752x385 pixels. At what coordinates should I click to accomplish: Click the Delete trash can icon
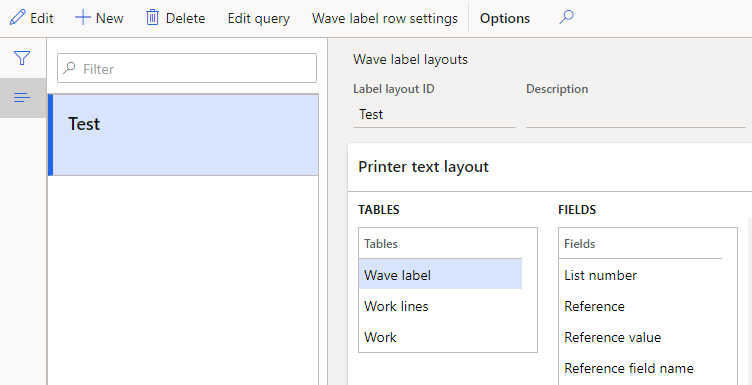152,18
